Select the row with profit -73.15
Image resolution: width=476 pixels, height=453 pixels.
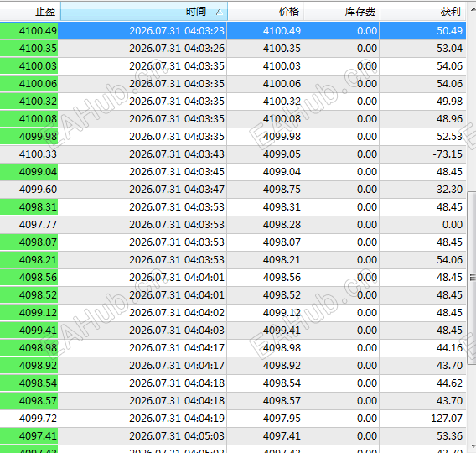click(233, 154)
